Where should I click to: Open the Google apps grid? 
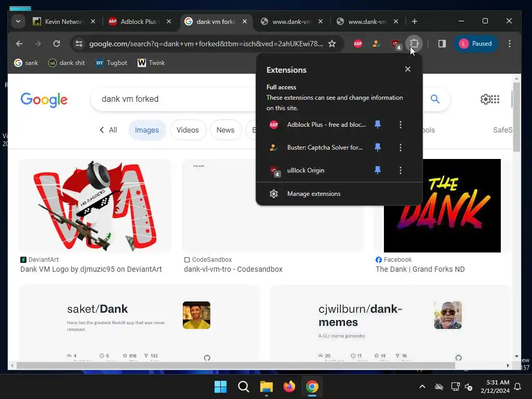[495, 99]
